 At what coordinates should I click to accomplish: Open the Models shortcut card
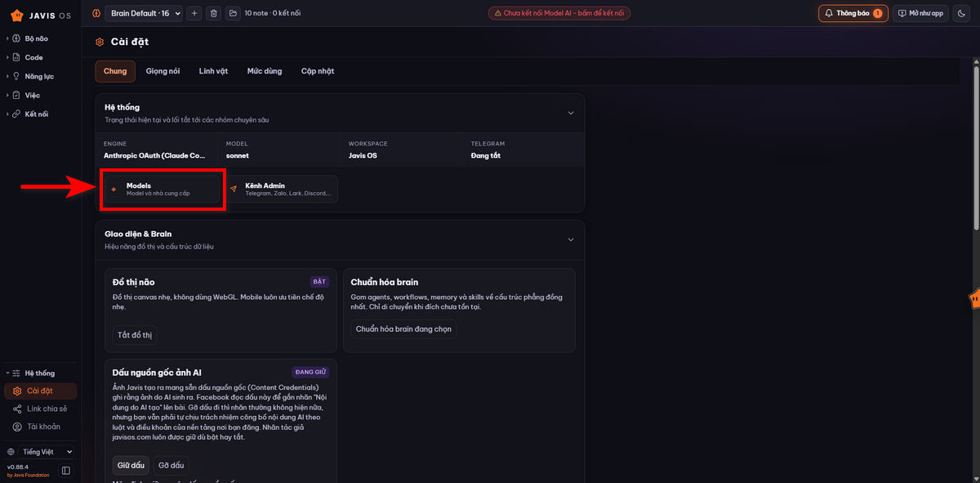pyautogui.click(x=162, y=189)
